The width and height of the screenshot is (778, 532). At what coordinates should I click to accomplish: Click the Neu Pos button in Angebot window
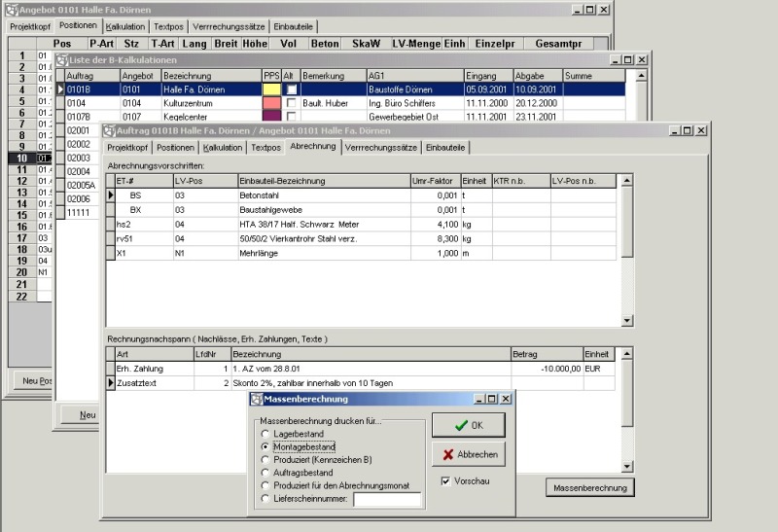[x=34, y=380]
